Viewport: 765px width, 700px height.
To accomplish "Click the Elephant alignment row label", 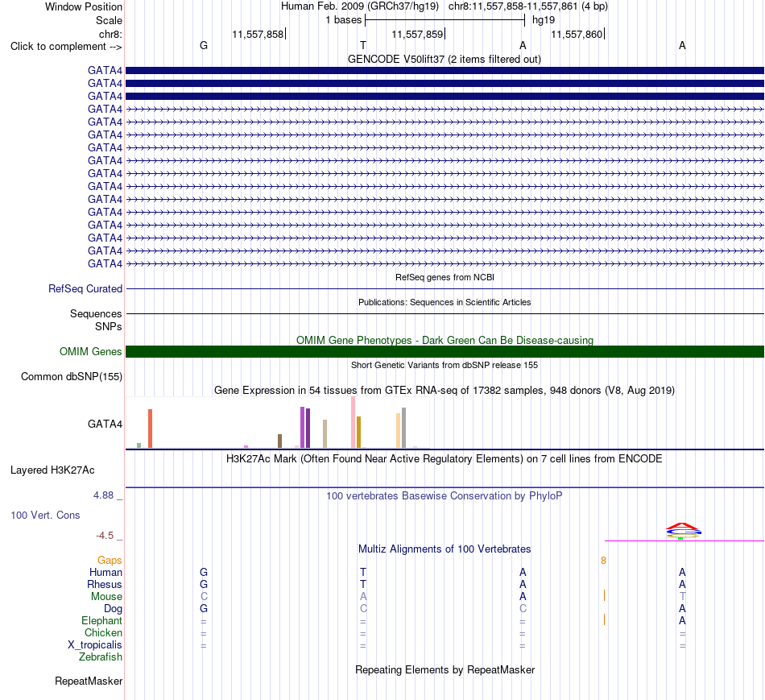I will click(x=101, y=620).
